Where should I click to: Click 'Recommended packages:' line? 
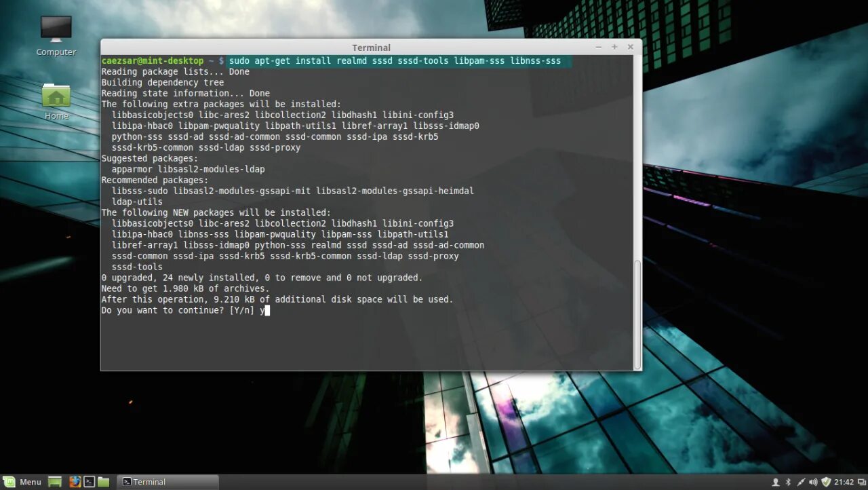(155, 180)
